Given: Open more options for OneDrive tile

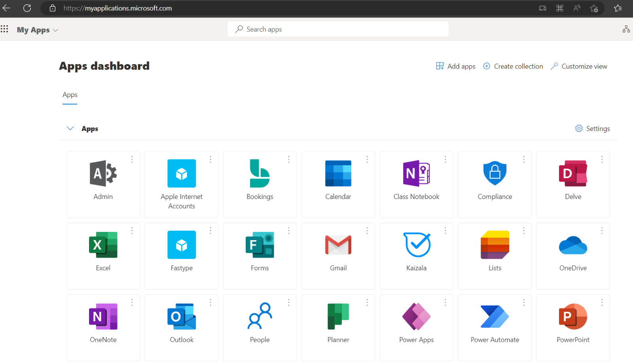Looking at the screenshot, I should coord(602,231).
